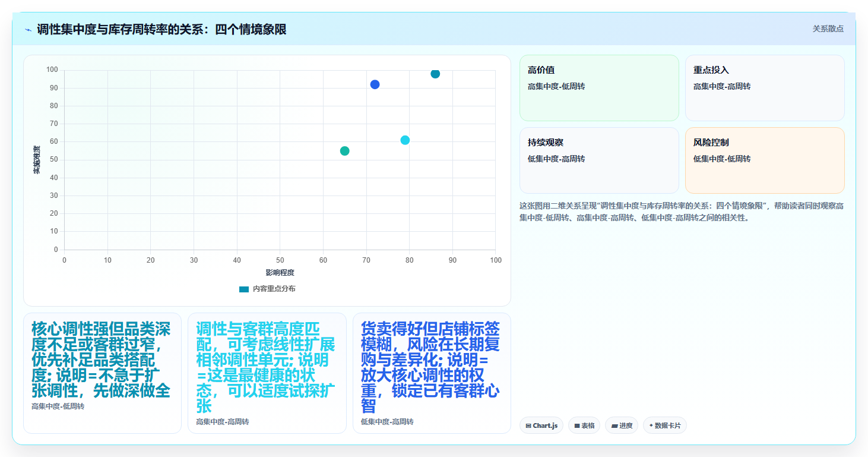The height and width of the screenshot is (457, 868).
Task: Open the 风险控制 quadrant card
Action: (765, 160)
